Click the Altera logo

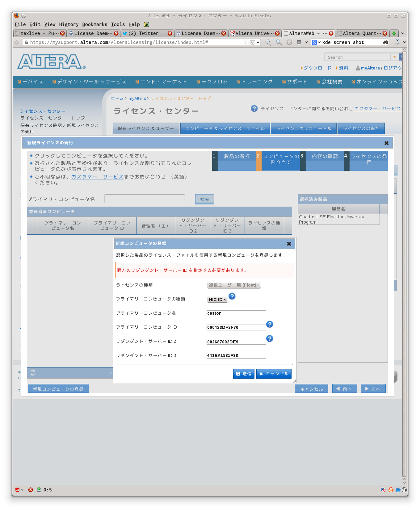(x=51, y=62)
